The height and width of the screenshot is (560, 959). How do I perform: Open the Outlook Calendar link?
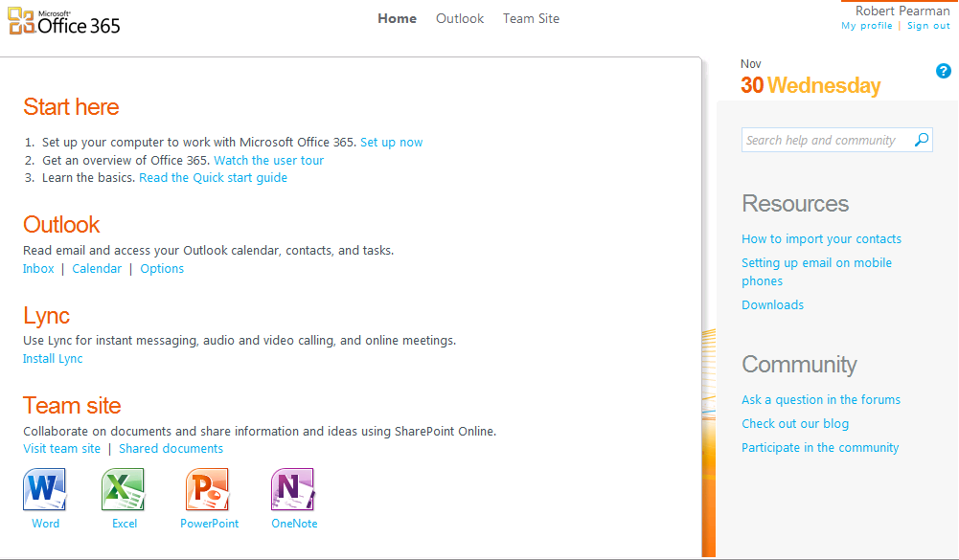(x=97, y=269)
